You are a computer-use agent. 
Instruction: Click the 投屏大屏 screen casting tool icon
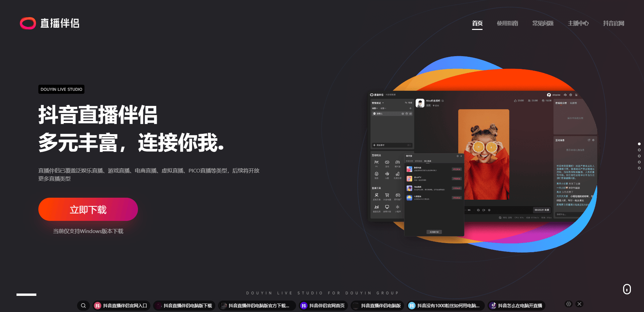point(387,206)
